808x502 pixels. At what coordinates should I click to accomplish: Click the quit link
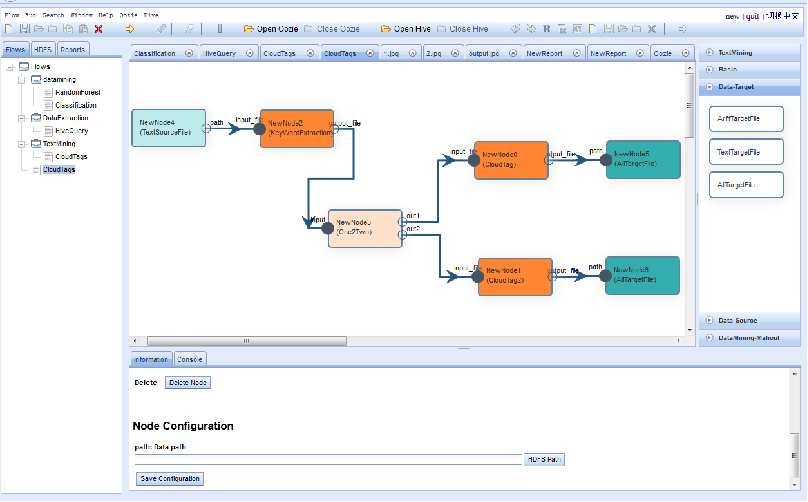tap(752, 16)
